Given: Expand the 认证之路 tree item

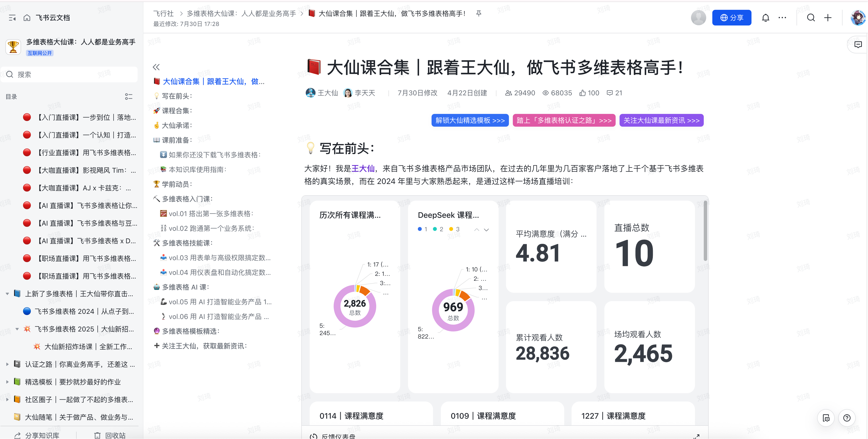Looking at the screenshot, I should point(7,364).
